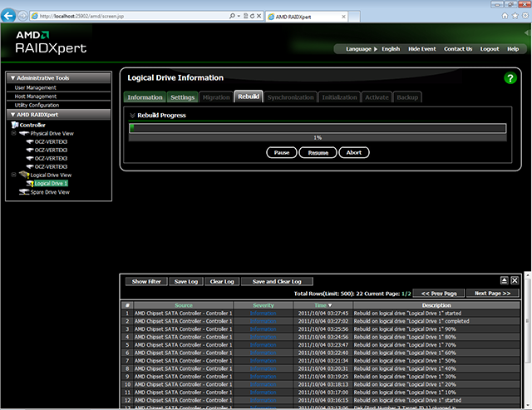Viewport: 532px width, 410px height.
Task: Open the Migration tab
Action: [x=216, y=97]
